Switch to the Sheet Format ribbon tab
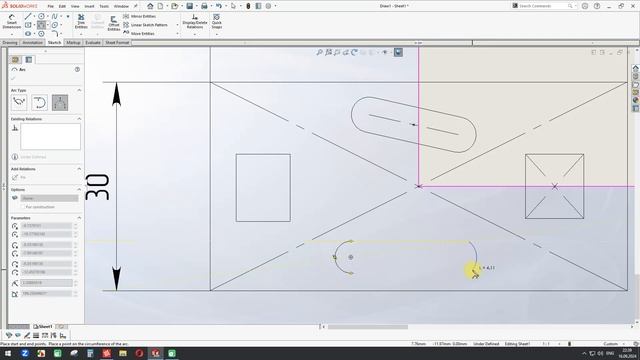The image size is (640, 360). [x=117, y=42]
